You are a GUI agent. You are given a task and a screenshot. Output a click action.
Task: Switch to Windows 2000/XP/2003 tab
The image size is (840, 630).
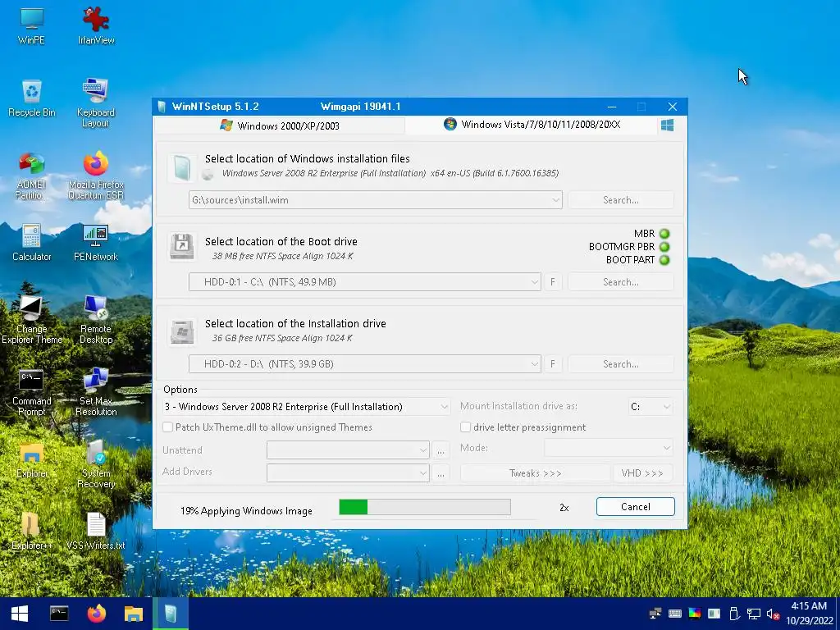coord(280,126)
